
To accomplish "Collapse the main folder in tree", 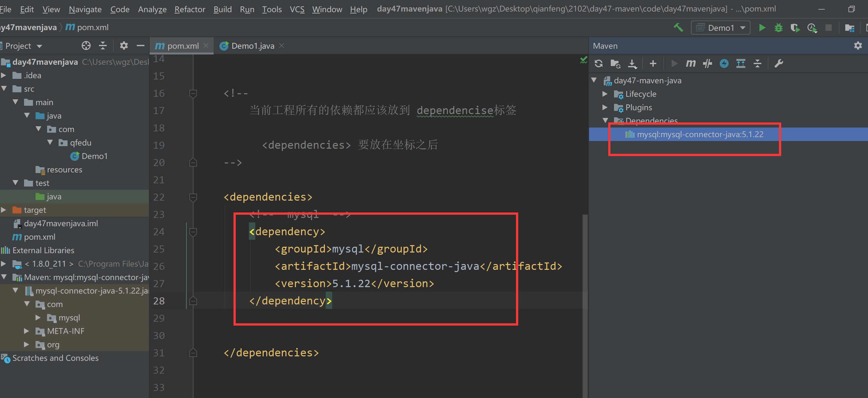I will point(15,102).
